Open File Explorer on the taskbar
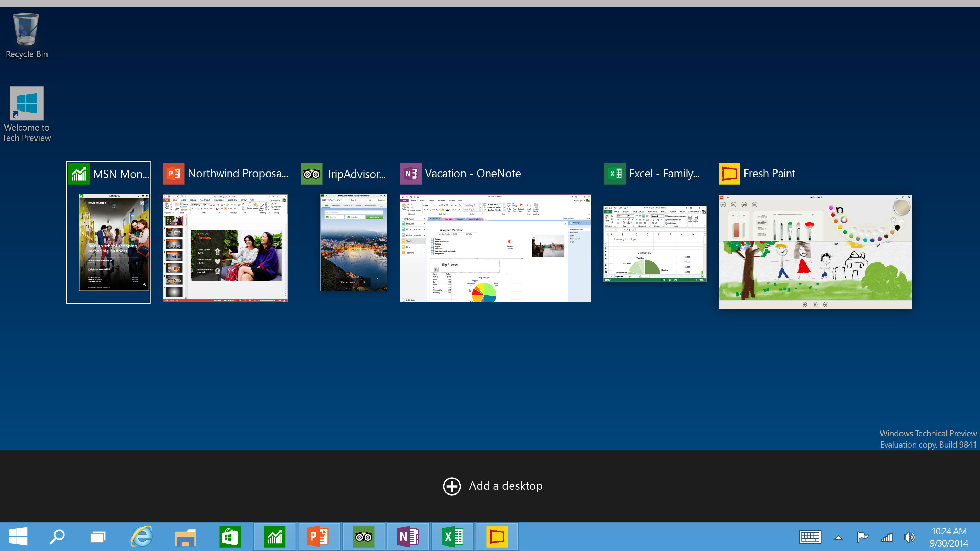 185,537
